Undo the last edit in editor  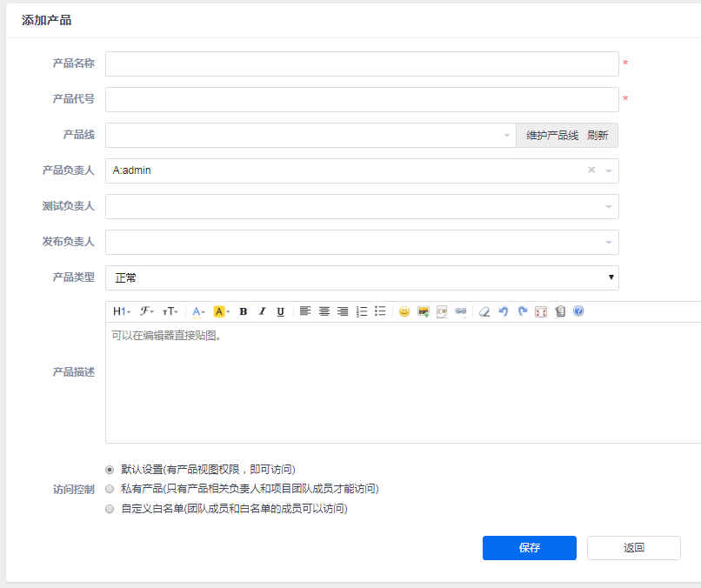[504, 311]
